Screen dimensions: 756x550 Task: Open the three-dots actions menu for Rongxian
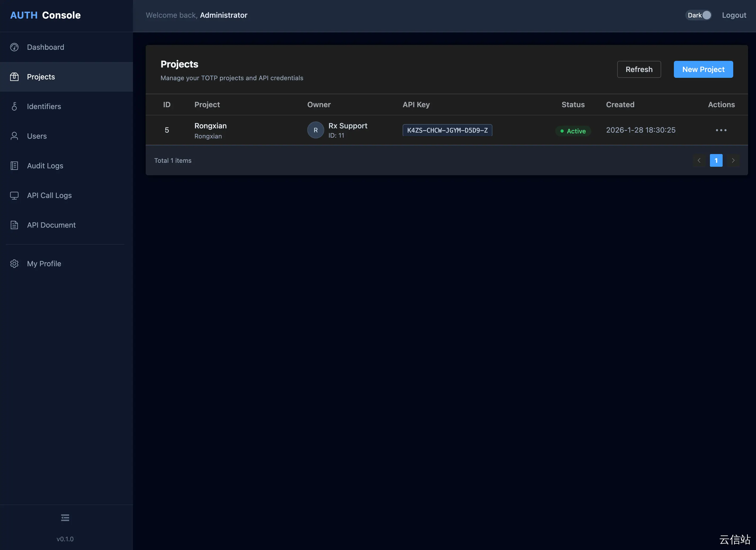click(721, 130)
